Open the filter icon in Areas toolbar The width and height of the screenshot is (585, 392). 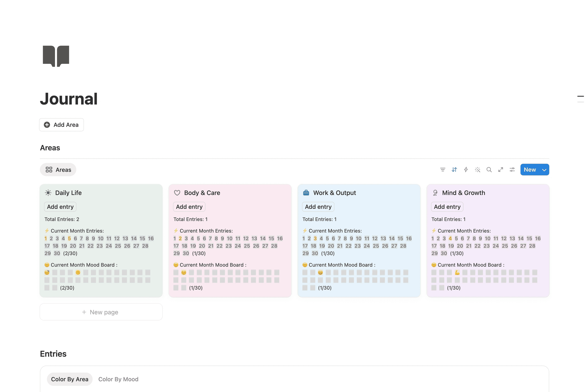[x=443, y=170]
